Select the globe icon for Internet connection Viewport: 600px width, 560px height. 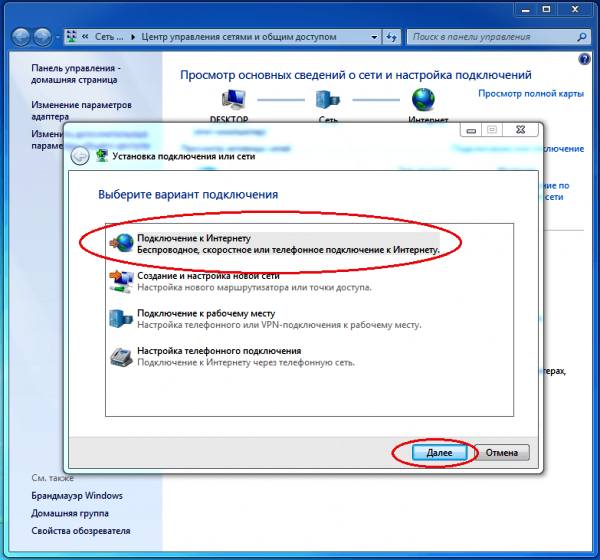coord(122,243)
